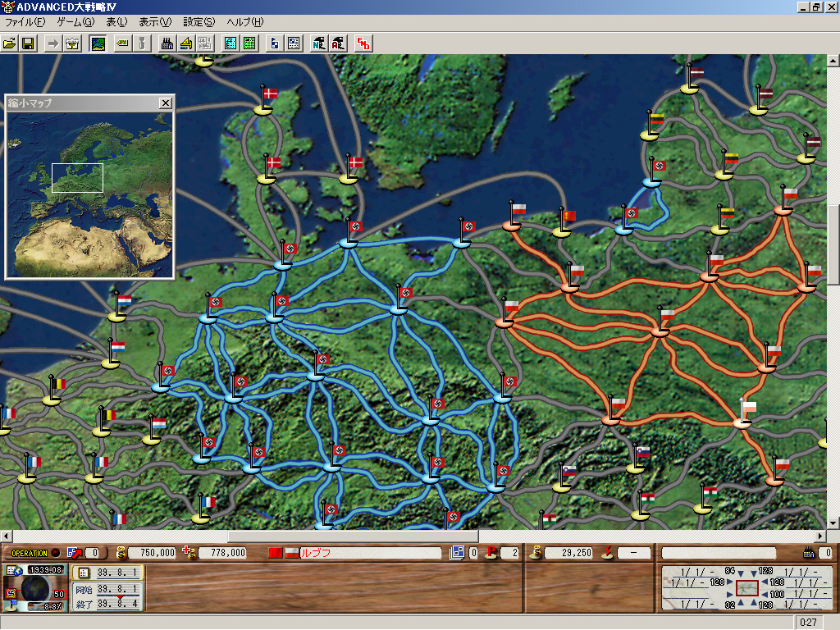Click the green grid table icon
This screenshot has height=630, width=840.
[x=249, y=43]
